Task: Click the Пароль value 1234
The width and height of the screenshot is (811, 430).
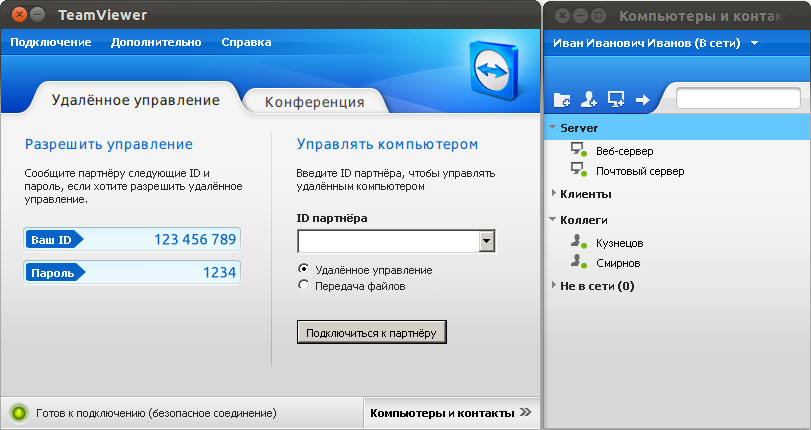Action: coord(219,273)
